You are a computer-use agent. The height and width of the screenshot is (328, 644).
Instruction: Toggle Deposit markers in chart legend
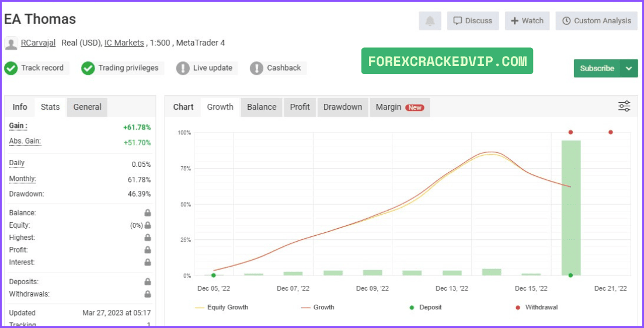[x=425, y=307]
